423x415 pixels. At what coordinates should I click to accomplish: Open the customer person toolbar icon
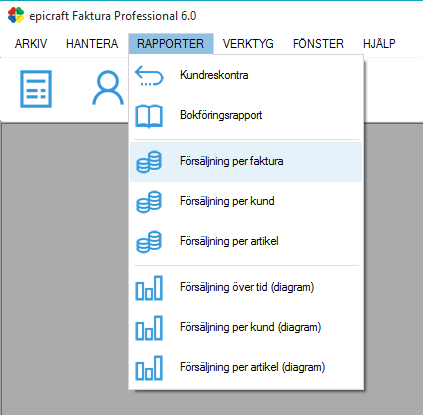click(x=108, y=88)
